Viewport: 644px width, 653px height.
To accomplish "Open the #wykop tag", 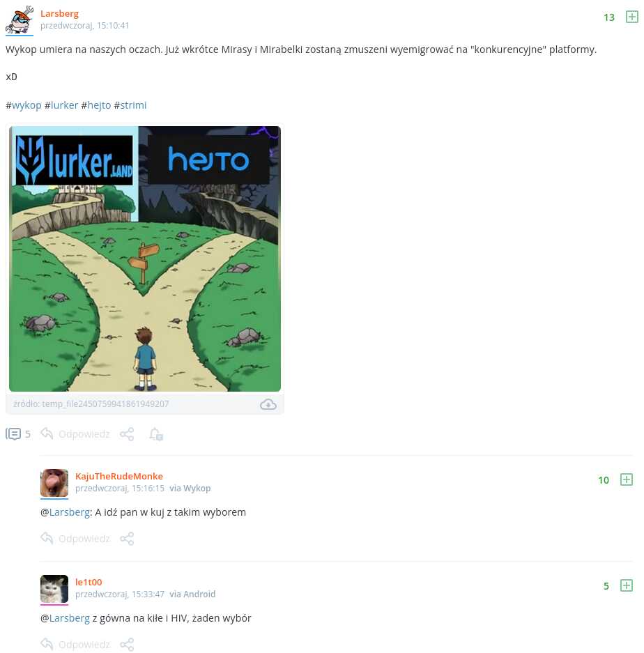I will click(24, 105).
